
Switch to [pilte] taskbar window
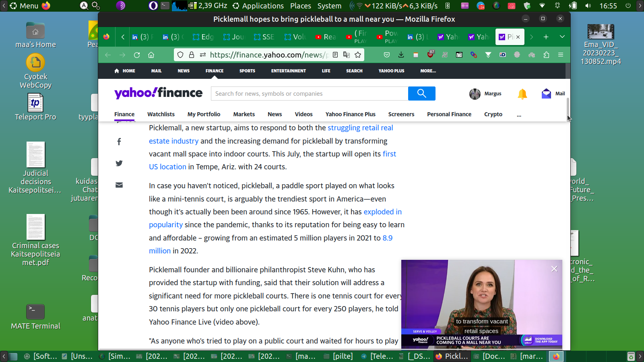point(339,356)
